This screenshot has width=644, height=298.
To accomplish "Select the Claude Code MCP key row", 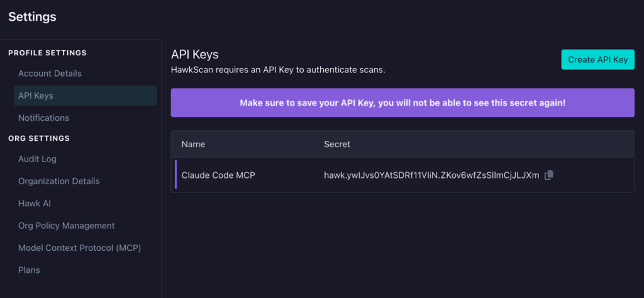I will (x=218, y=175).
